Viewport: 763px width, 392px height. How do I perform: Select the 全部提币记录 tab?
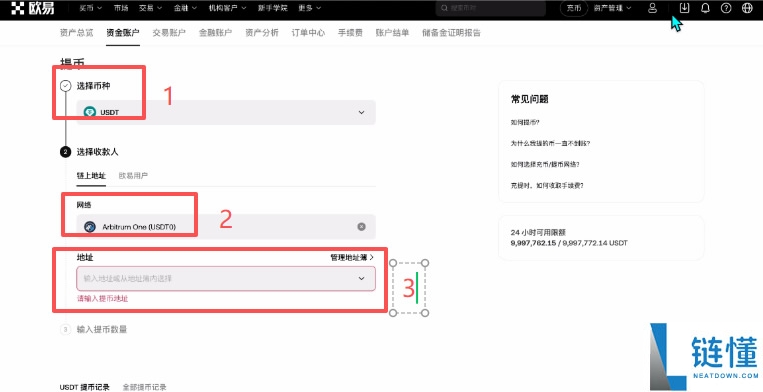(145, 387)
